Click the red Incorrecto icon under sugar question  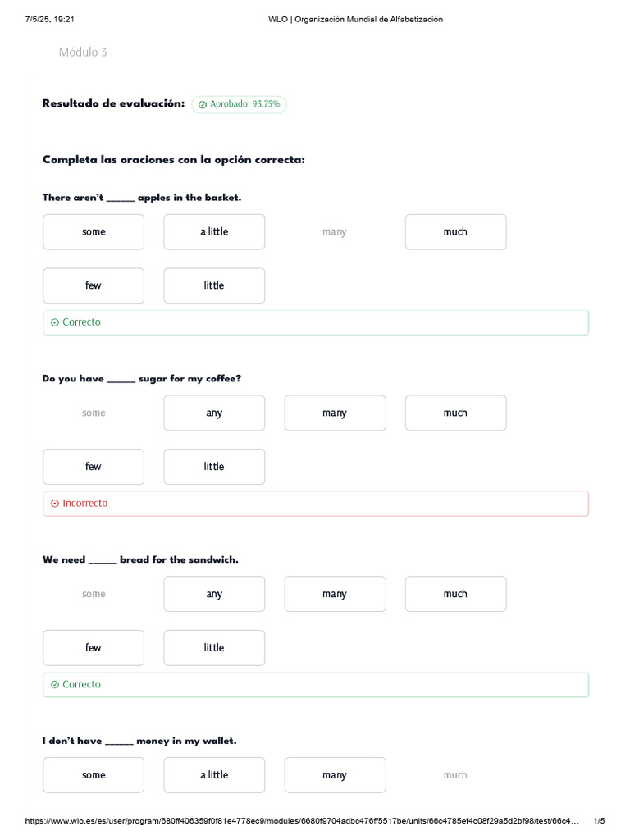55,504
